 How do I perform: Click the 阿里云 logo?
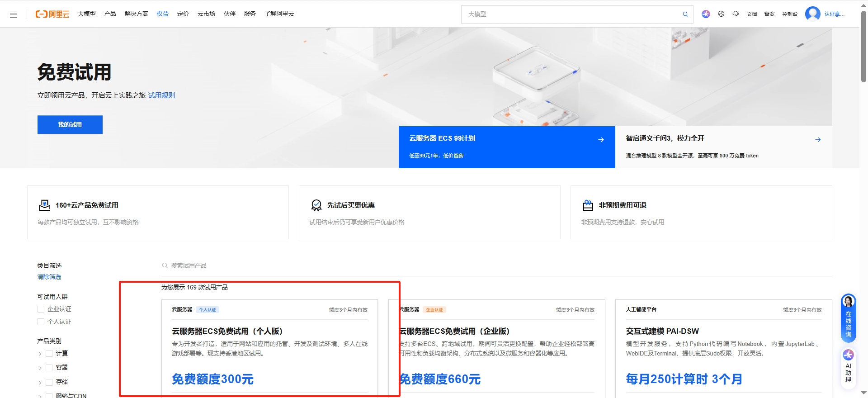point(52,14)
